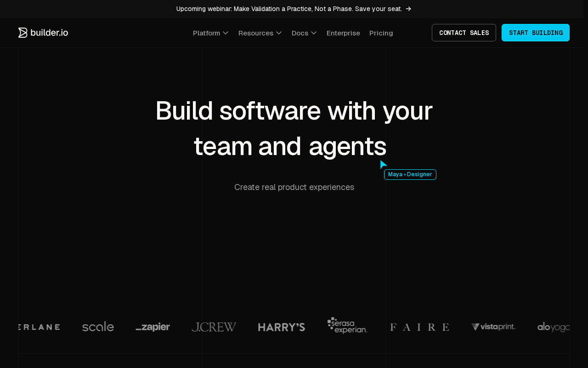
Task: Click the Scale logo
Action: tap(98, 327)
